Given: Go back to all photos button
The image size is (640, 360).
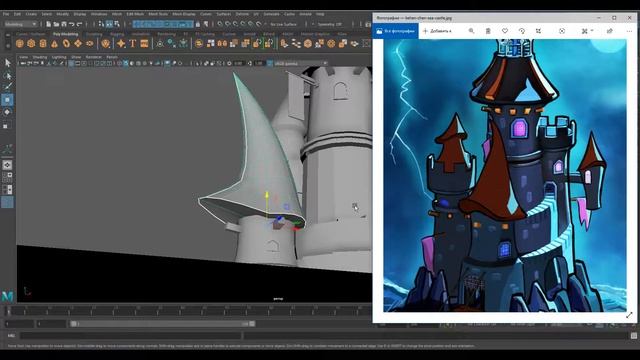Looking at the screenshot, I should pyautogui.click(x=396, y=31).
